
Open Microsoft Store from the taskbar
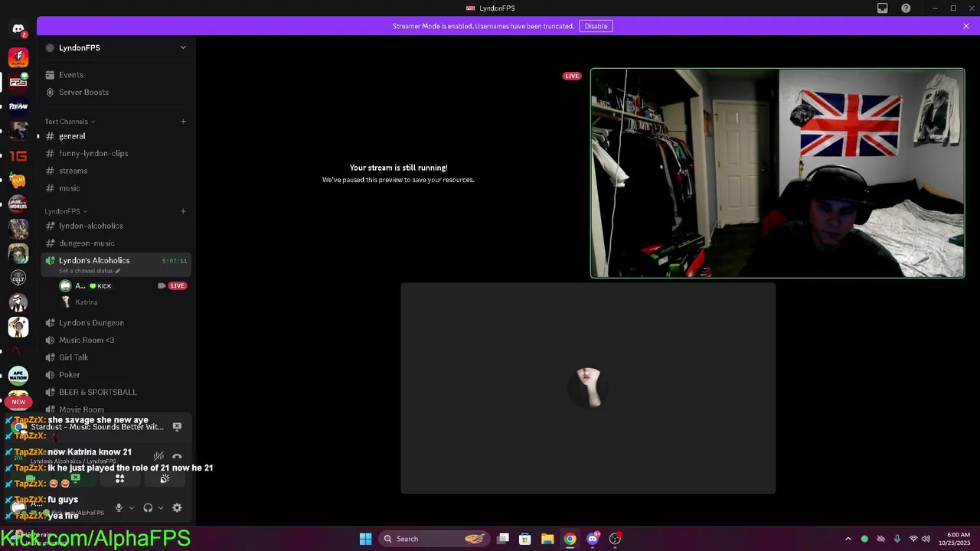(525, 539)
